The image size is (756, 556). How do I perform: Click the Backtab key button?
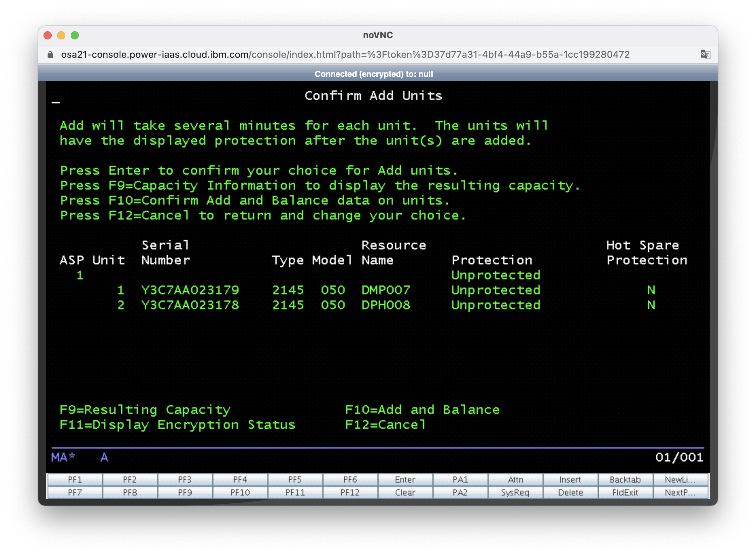coord(625,480)
